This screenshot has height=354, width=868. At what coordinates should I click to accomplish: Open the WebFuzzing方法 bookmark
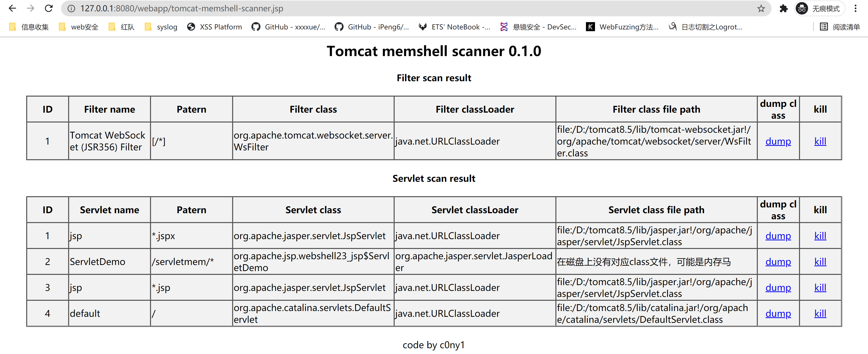click(623, 27)
